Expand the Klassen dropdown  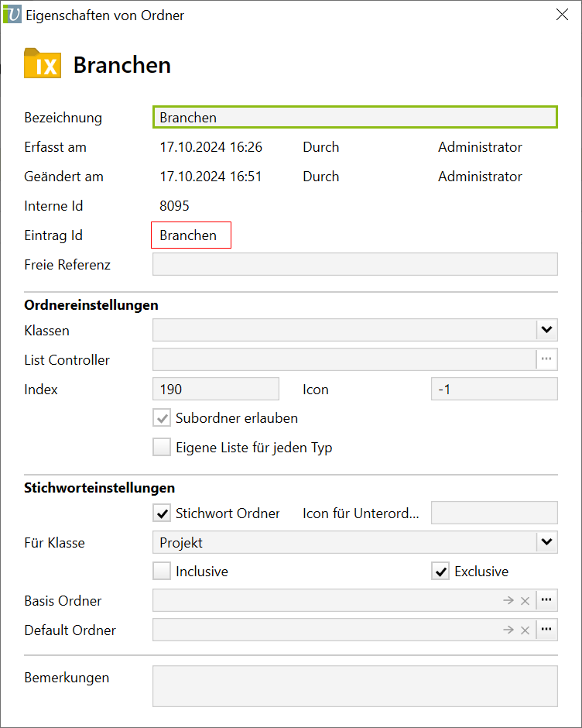(546, 330)
